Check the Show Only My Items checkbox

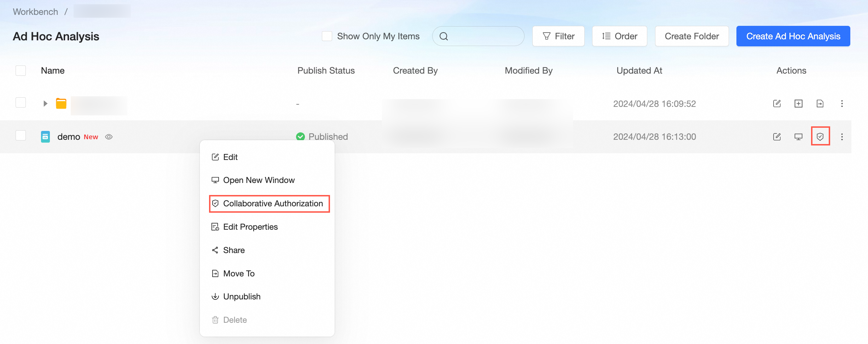pos(327,36)
